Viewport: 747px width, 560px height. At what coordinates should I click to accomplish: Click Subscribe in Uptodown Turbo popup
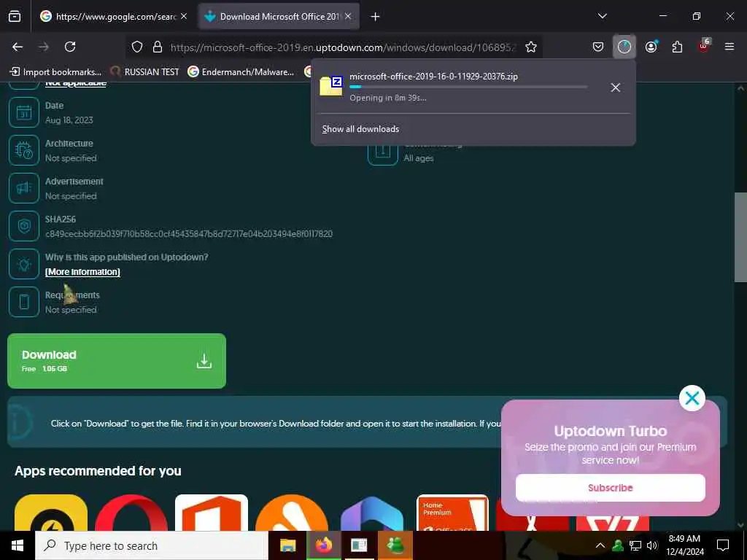click(611, 488)
